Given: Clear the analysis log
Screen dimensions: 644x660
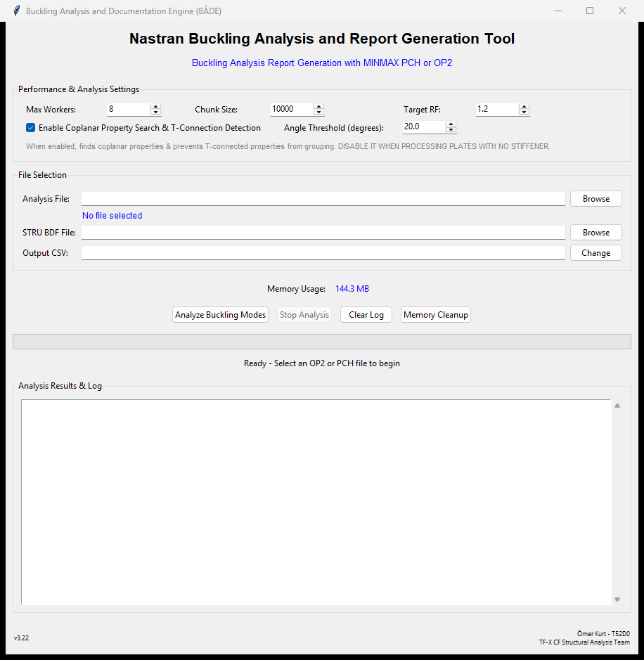Looking at the screenshot, I should click(x=366, y=314).
